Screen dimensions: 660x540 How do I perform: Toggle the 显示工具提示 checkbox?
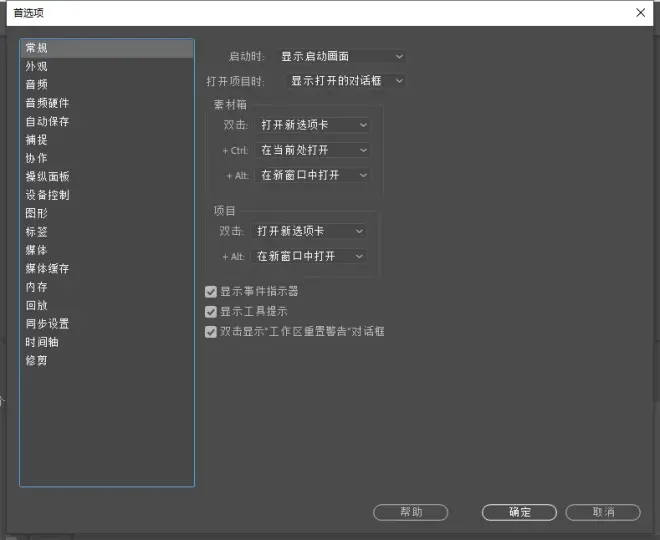pyautogui.click(x=211, y=312)
